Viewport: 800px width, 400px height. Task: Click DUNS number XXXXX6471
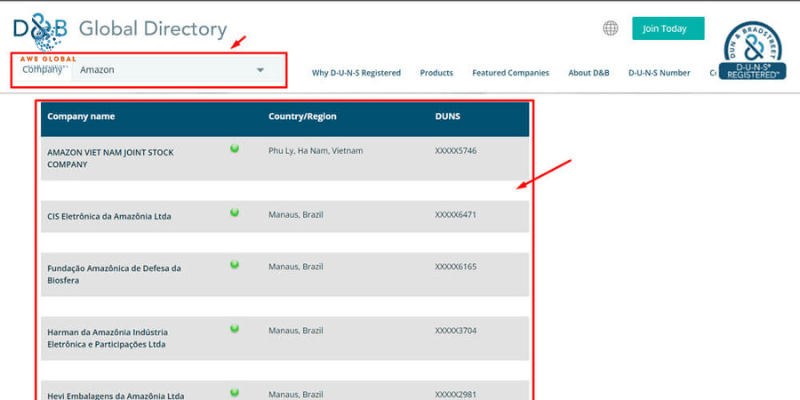[456, 215]
